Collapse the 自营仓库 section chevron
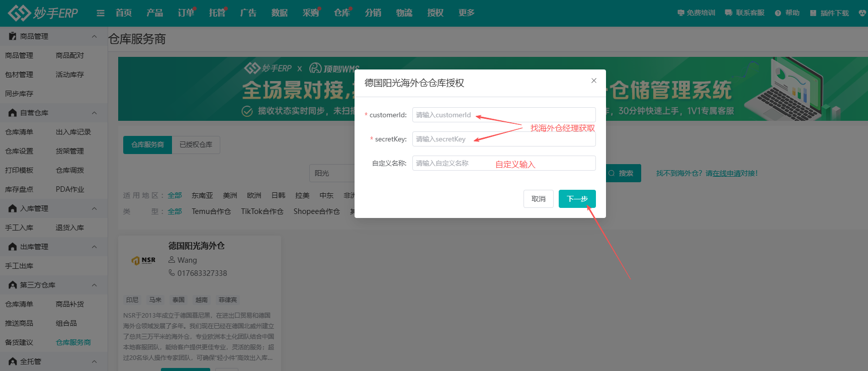This screenshot has height=371, width=868. [x=94, y=113]
